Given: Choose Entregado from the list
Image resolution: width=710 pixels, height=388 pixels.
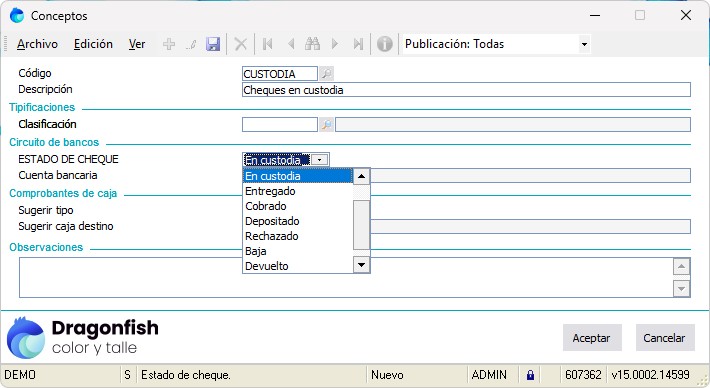Looking at the screenshot, I should pos(297,191).
